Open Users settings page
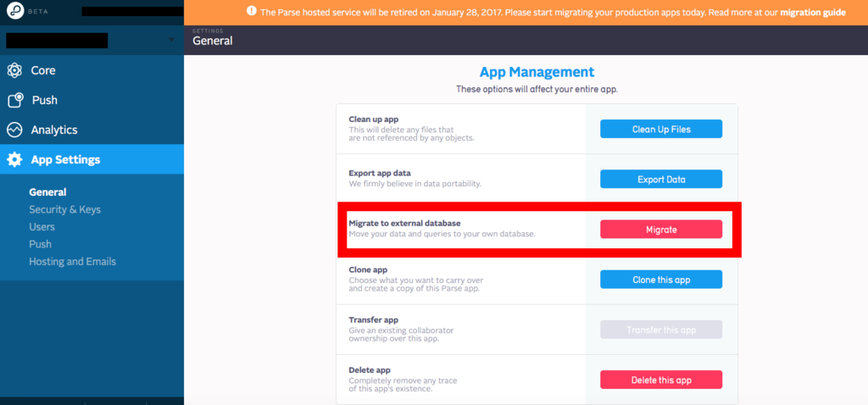The image size is (868, 405). pos(42,227)
